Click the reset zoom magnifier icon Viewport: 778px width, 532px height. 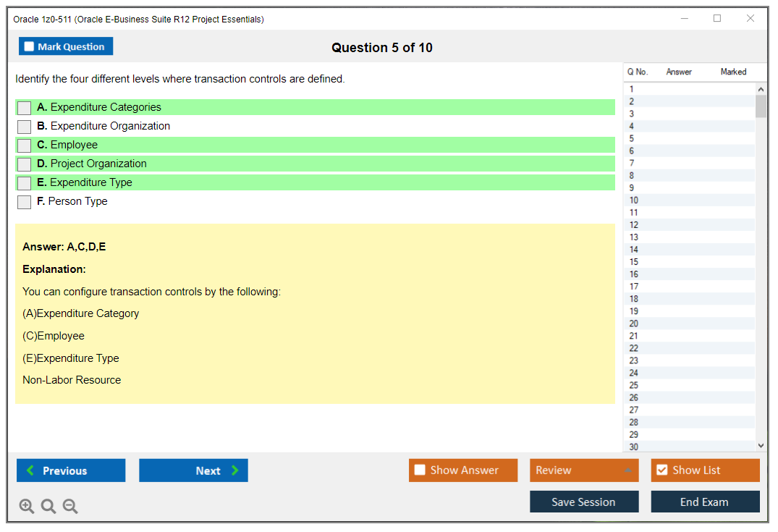48,506
